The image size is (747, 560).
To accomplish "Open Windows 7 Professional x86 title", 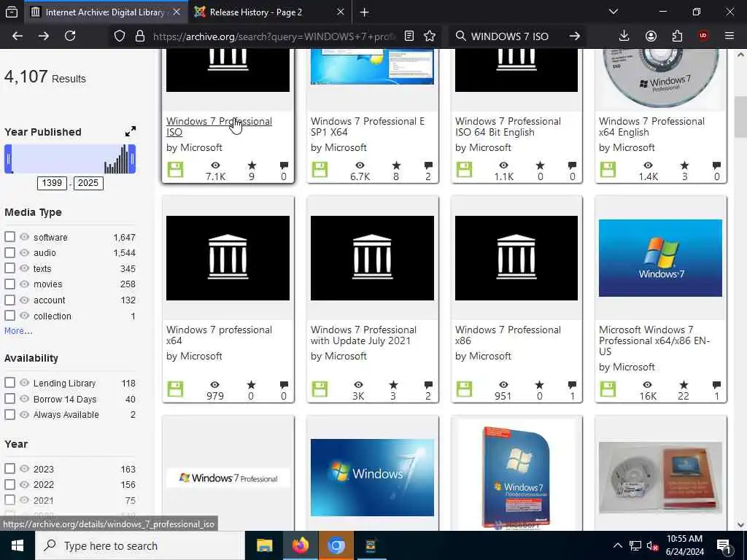I will tap(508, 335).
